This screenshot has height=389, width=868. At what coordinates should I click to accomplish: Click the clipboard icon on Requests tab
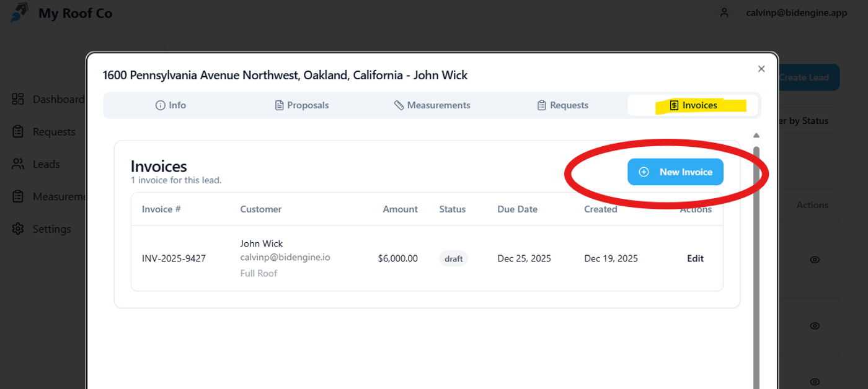tap(542, 105)
